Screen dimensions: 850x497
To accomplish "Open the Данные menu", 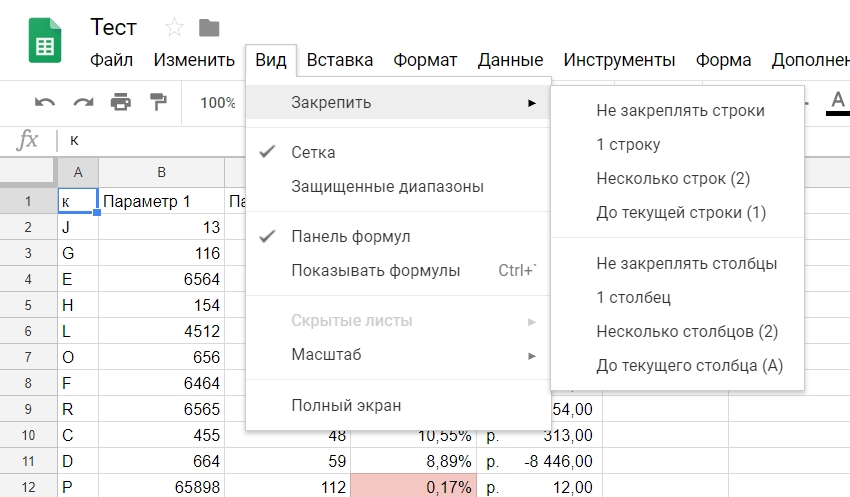I will coord(510,60).
